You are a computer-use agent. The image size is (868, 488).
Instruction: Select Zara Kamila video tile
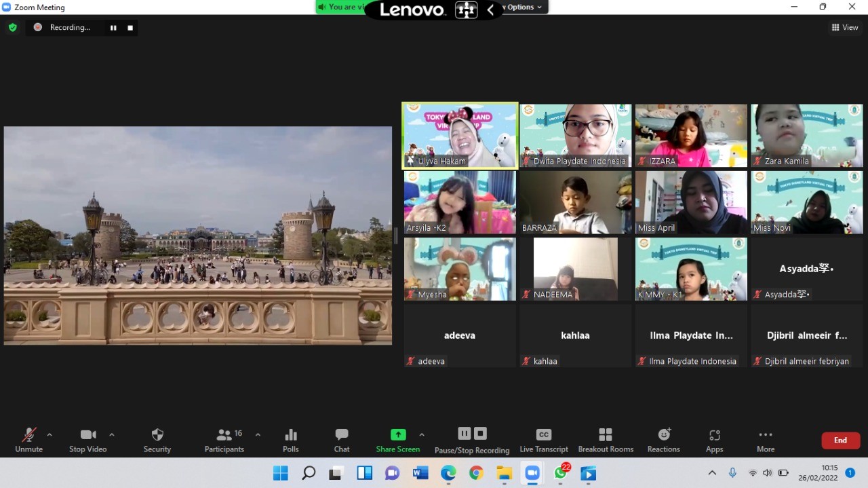[x=807, y=136]
